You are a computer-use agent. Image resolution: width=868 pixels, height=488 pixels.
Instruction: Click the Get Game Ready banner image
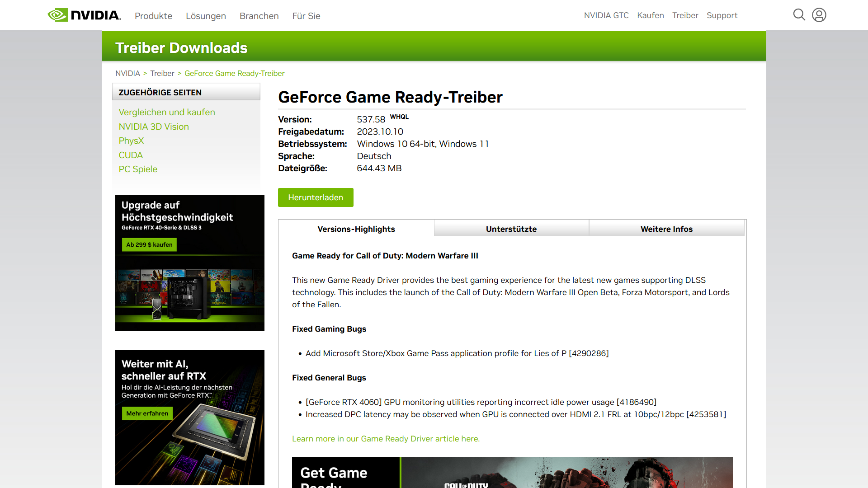[512, 472]
